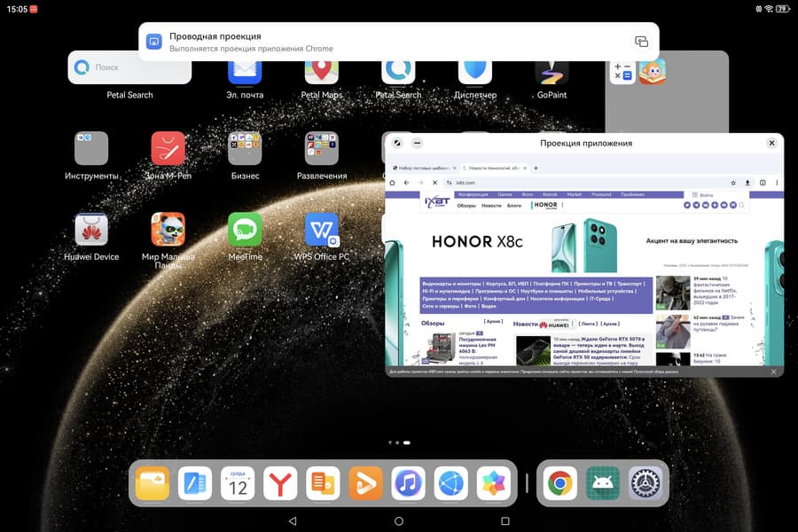This screenshot has width=798, height=532.
Task: Click the Лента link next to Новости
Action: point(587,324)
